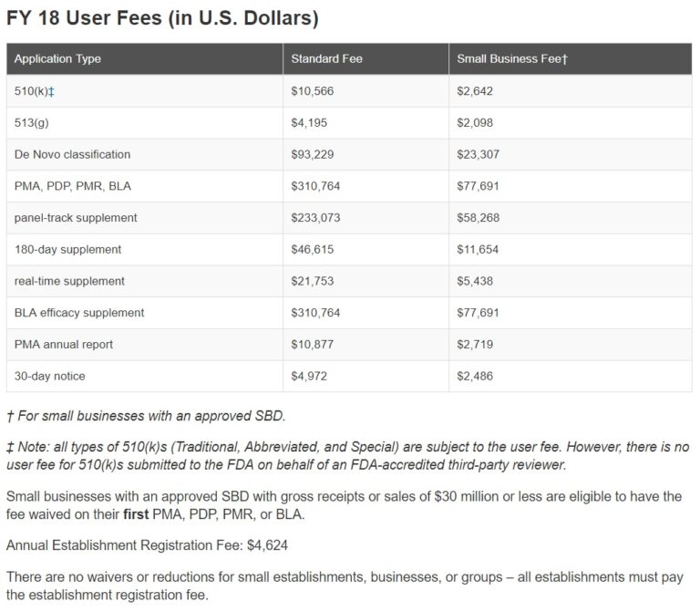Click the Standard Fee column header
700x612 pixels.
pyautogui.click(x=326, y=59)
